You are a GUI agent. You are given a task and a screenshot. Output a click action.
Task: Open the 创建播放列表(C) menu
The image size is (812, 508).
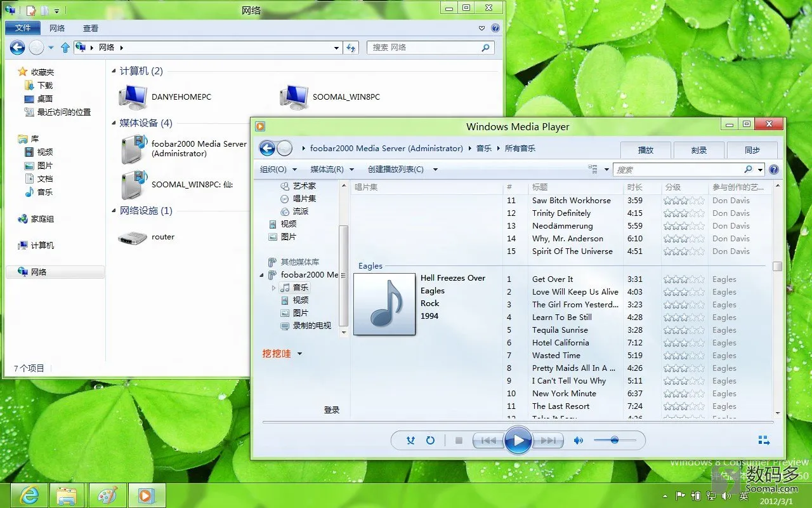pyautogui.click(x=396, y=170)
